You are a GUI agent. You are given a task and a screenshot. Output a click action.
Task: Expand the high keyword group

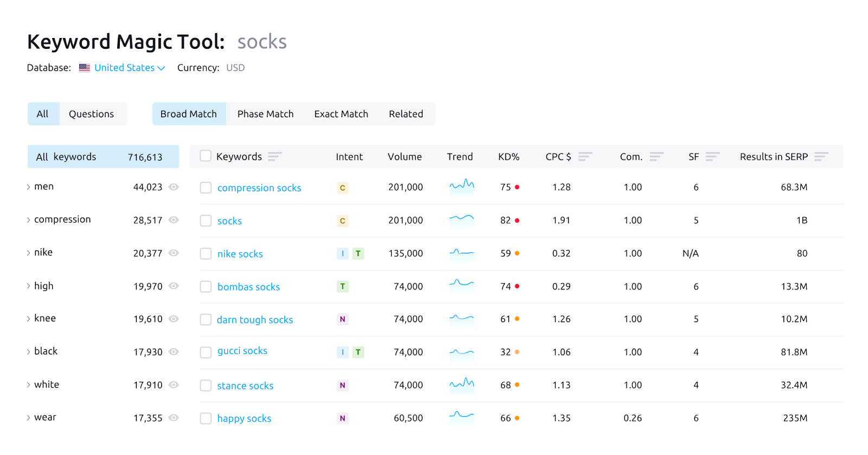click(x=28, y=286)
